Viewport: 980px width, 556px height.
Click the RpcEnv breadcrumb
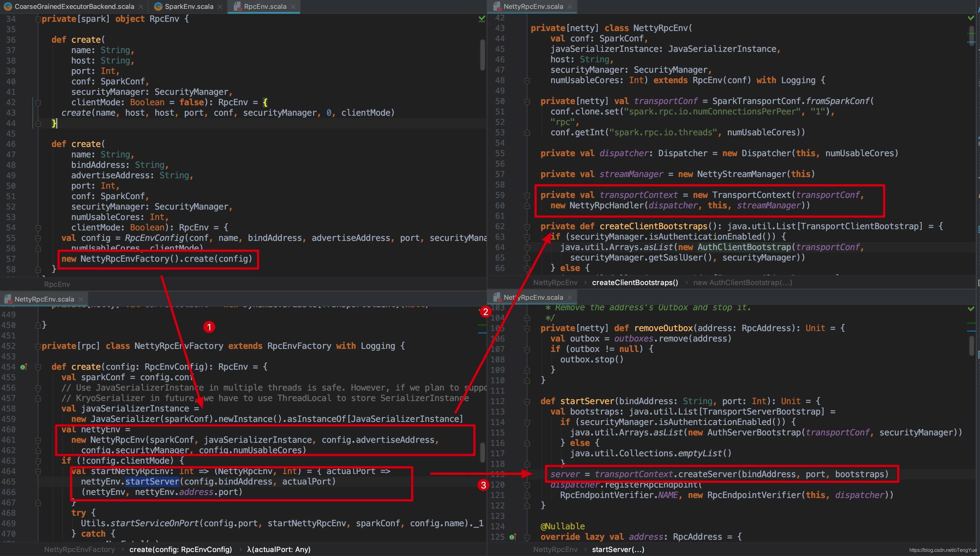[x=57, y=284]
